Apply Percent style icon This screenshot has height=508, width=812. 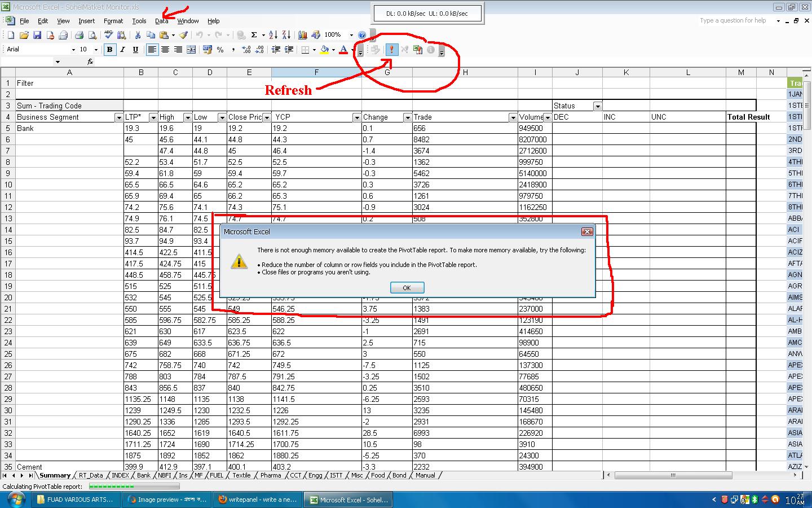pos(220,50)
